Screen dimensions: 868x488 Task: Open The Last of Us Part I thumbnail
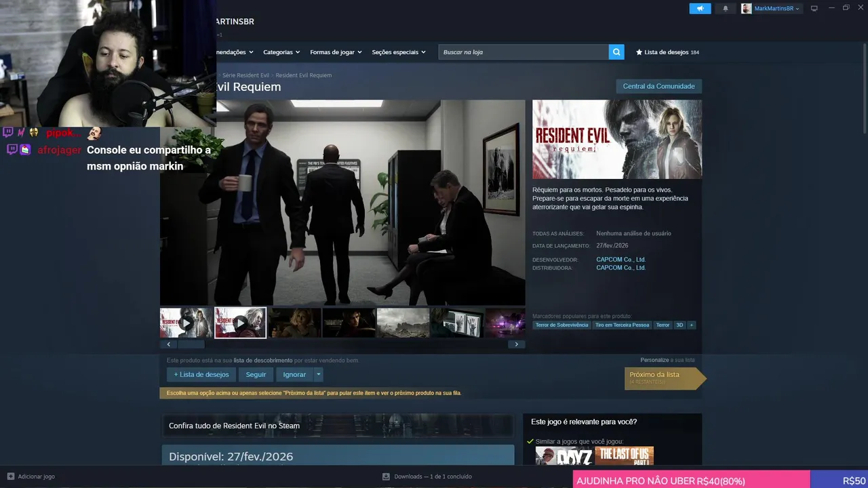coord(624,456)
